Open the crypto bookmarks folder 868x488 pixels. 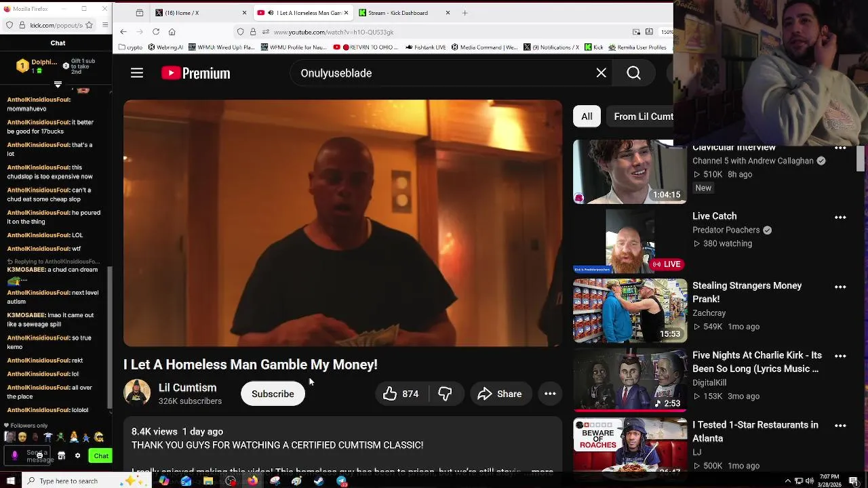point(130,47)
